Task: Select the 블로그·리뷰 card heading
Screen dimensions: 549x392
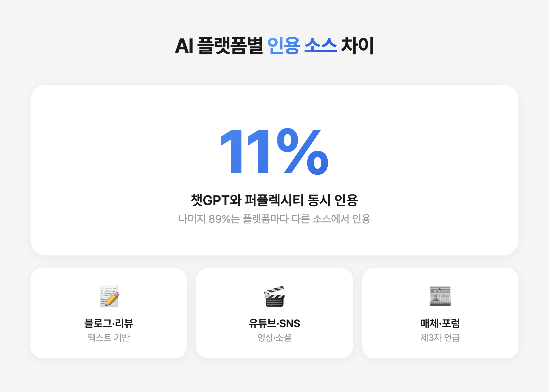Action: pos(109,323)
